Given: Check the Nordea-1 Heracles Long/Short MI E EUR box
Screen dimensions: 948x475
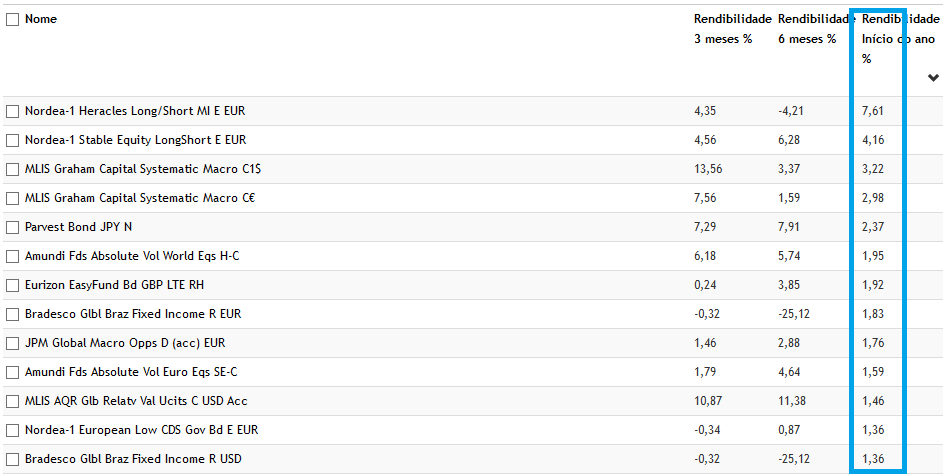Looking at the screenshot, I should click(13, 111).
